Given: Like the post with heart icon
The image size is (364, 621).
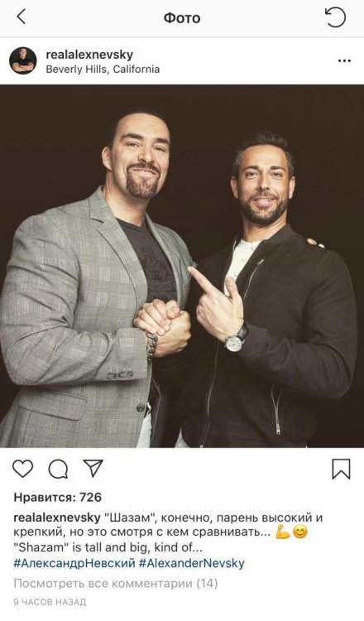Looking at the screenshot, I should tap(23, 469).
